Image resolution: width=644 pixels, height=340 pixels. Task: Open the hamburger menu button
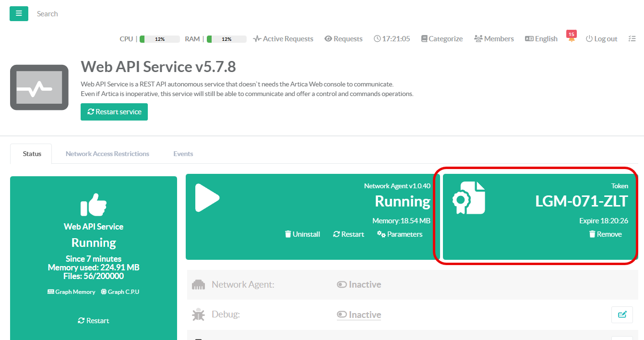19,13
